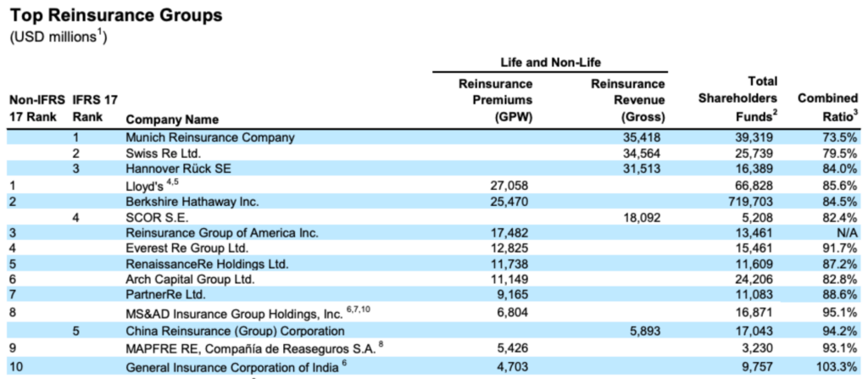Click PartnerRe combined ratio 88.6%
The height and width of the screenshot is (379, 868).
click(x=840, y=296)
